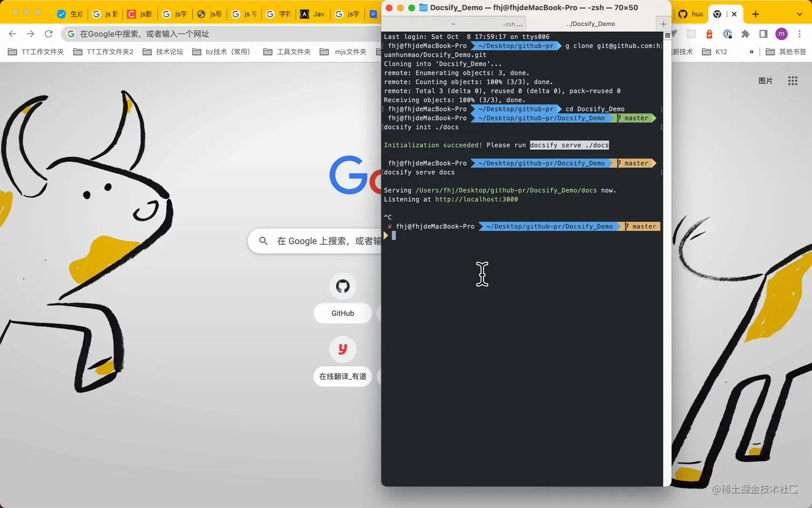The height and width of the screenshot is (508, 812).
Task: Click the '在线翻译_有道' shortcut label
Action: point(343,376)
